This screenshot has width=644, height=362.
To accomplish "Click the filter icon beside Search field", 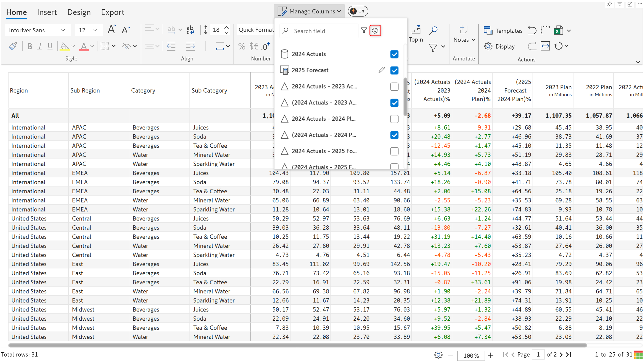I will [x=364, y=31].
